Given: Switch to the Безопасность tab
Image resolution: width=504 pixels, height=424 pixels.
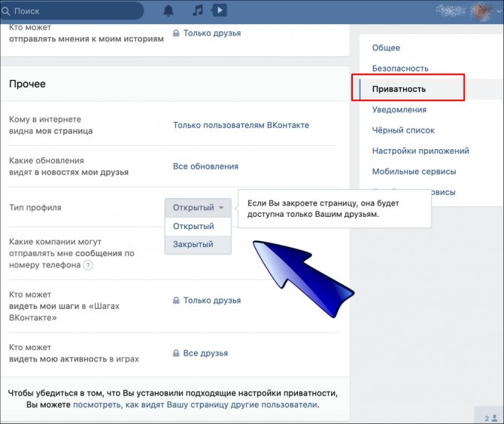Looking at the screenshot, I should tap(400, 69).
